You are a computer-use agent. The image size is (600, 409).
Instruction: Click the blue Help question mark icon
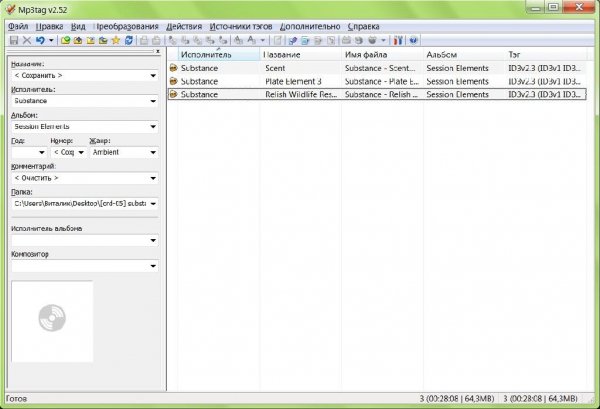coord(413,40)
